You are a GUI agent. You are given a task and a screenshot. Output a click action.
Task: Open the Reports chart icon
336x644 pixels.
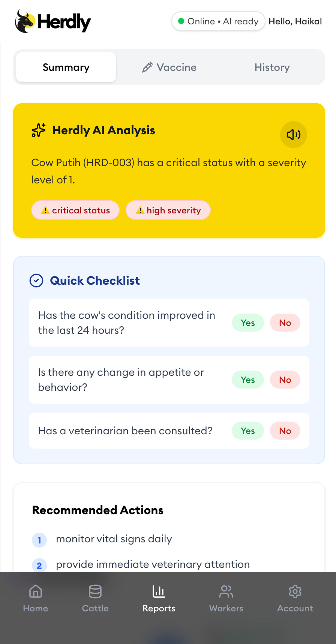(x=159, y=592)
